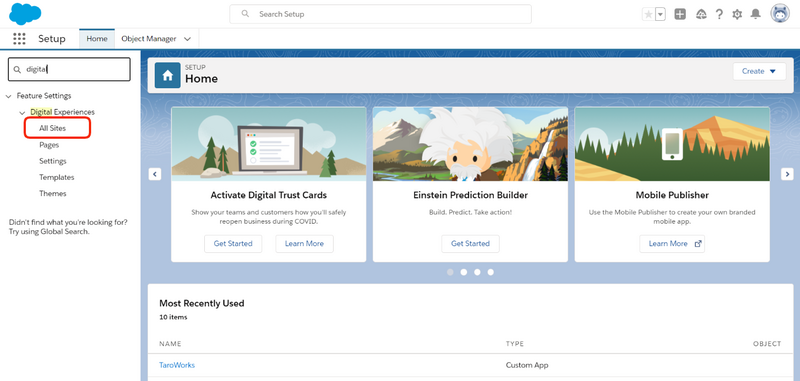Image resolution: width=800 pixels, height=381 pixels.
Task: Open Themes under Digital Experiences
Action: [53, 194]
